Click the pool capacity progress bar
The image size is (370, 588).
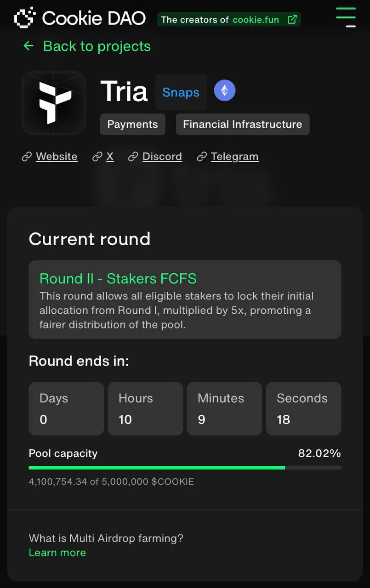[185, 468]
